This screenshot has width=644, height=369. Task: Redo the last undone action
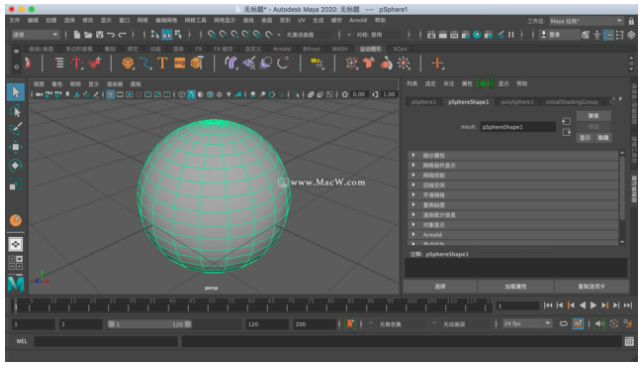(122, 35)
